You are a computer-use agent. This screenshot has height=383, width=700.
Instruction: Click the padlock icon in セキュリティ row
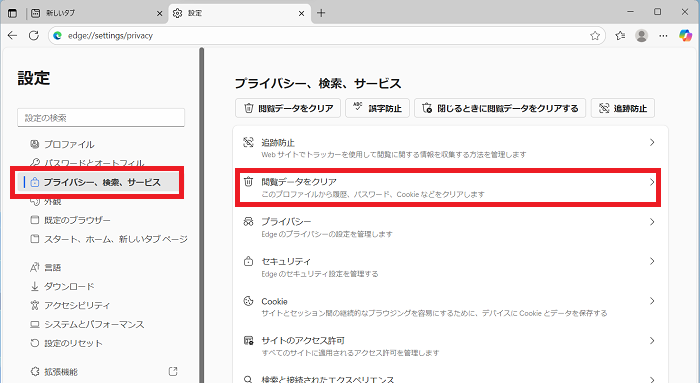point(248,261)
